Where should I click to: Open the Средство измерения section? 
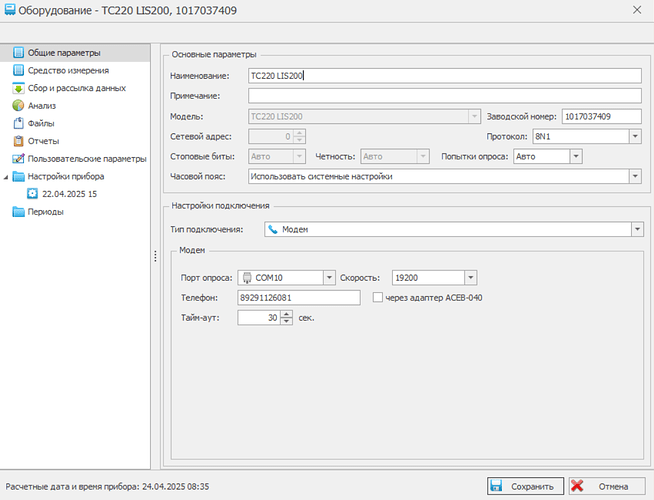(x=68, y=70)
